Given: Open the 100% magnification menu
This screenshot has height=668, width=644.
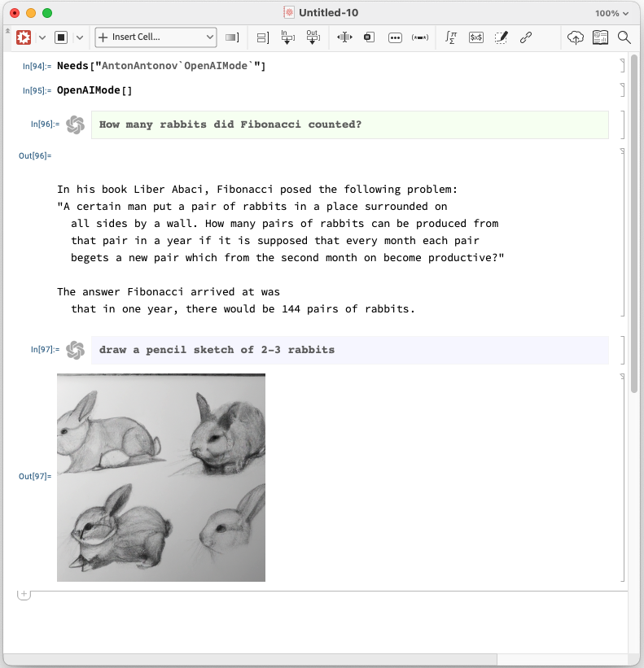Looking at the screenshot, I should click(x=611, y=13).
